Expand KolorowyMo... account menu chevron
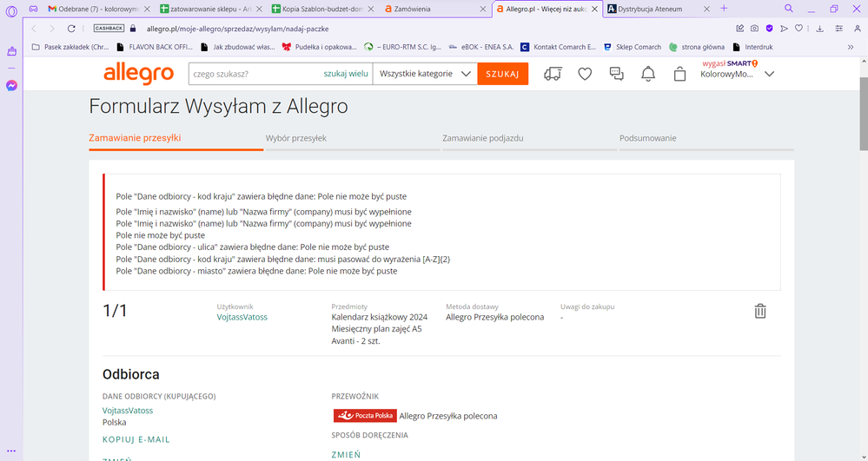 769,74
